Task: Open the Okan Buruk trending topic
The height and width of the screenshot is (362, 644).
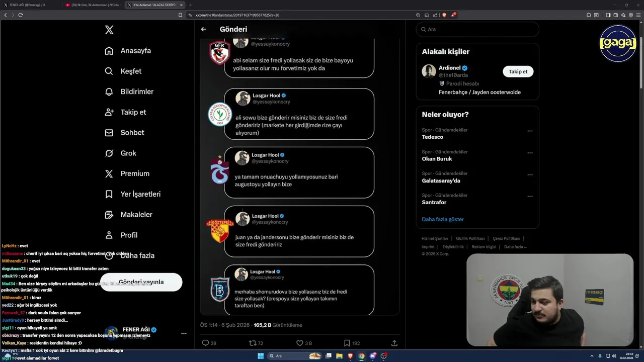Action: [437, 159]
